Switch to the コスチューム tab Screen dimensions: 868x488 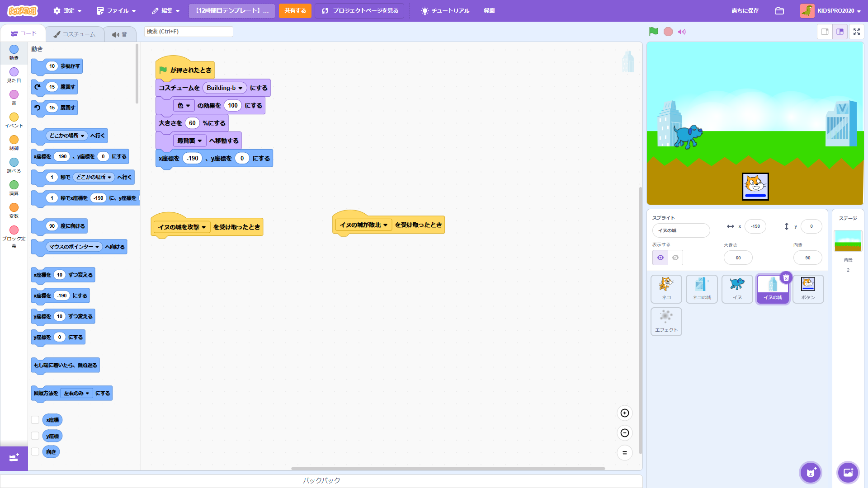(x=75, y=34)
